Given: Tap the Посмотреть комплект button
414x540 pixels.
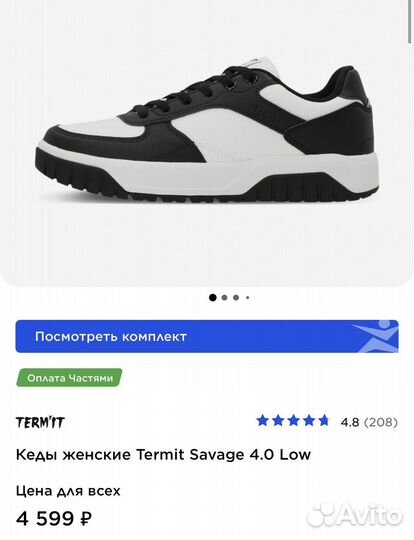Looking at the screenshot, I should click(207, 336).
